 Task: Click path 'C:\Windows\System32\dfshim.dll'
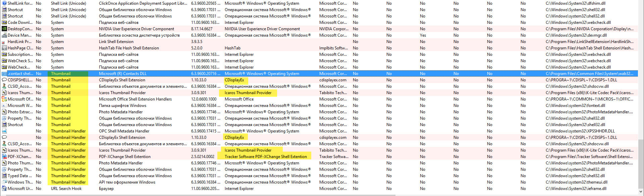coord(576,3)
